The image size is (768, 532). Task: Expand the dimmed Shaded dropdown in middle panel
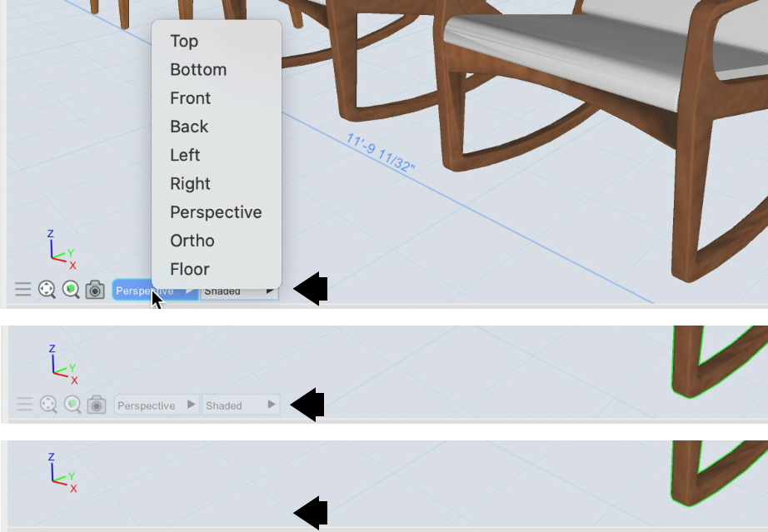tap(241, 405)
